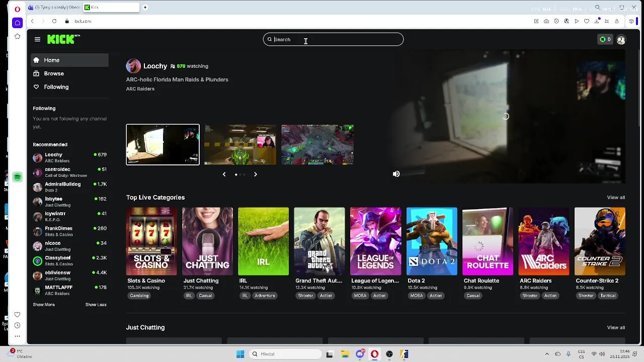Open Chat Roulette category card

coord(488,241)
